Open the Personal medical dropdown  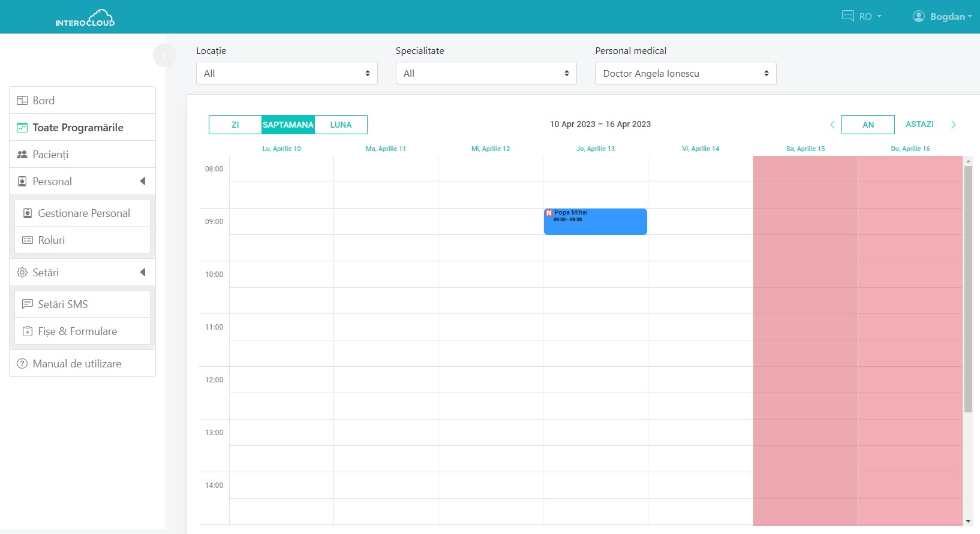[685, 73]
